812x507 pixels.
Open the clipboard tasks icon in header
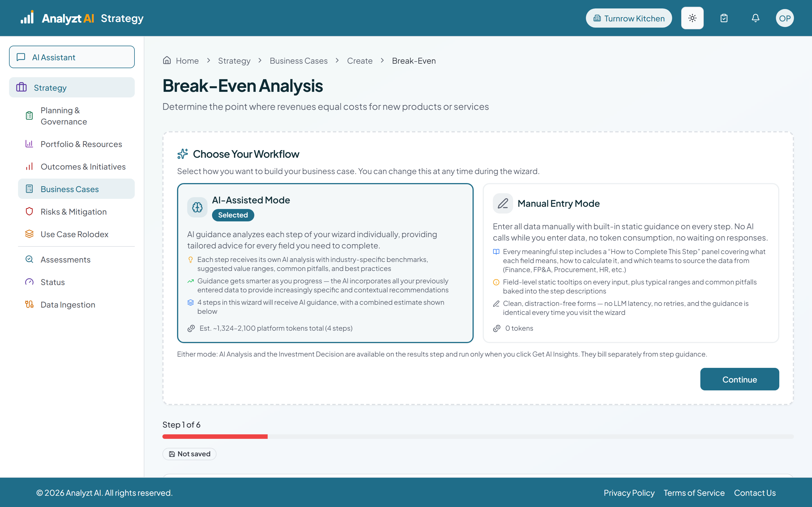(724, 18)
